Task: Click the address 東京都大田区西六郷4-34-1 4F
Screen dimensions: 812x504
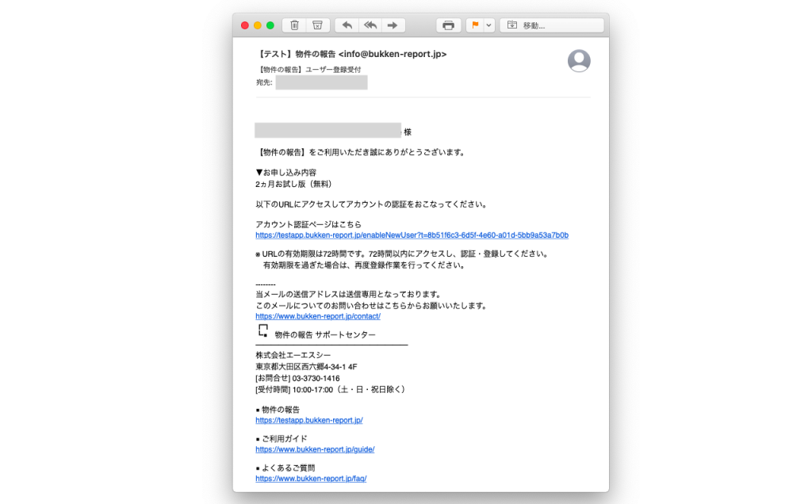Action: point(306,366)
